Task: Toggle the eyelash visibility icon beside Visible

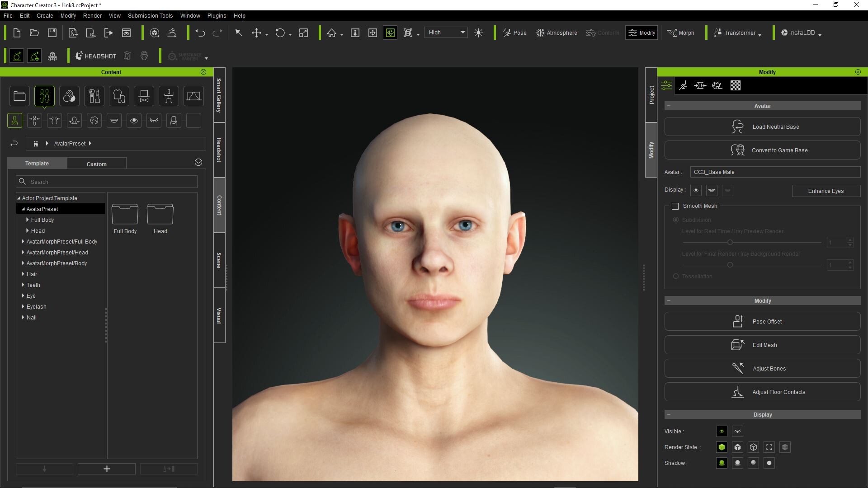Action: click(737, 431)
